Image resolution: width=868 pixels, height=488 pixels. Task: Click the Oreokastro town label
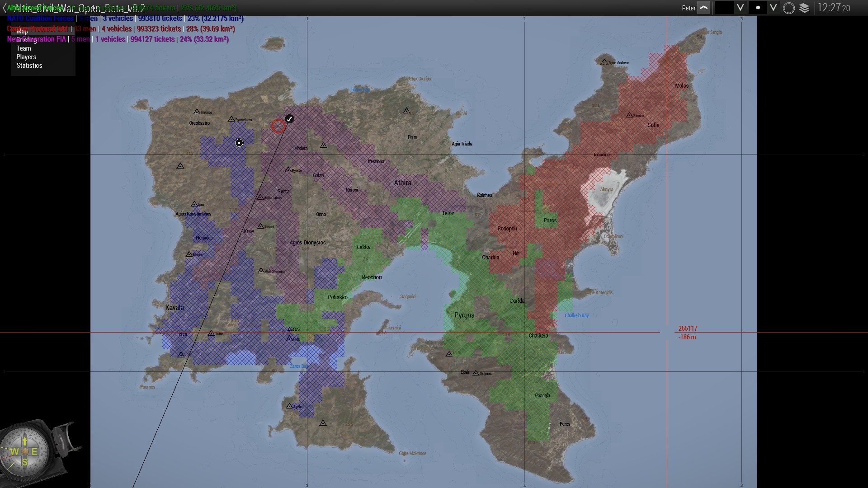coord(199,123)
